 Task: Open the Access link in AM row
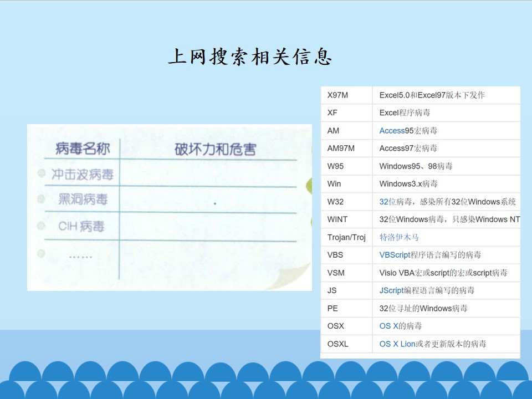[392, 131]
